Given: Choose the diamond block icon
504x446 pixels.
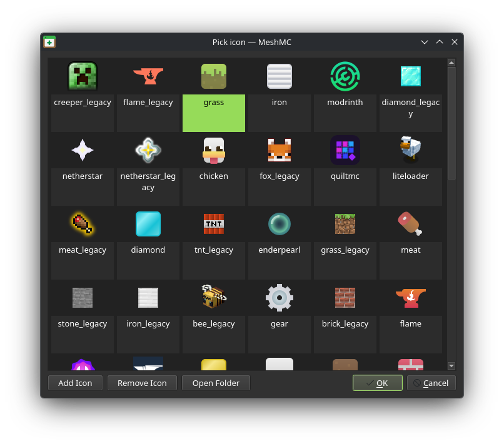Looking at the screenshot, I should click(148, 224).
